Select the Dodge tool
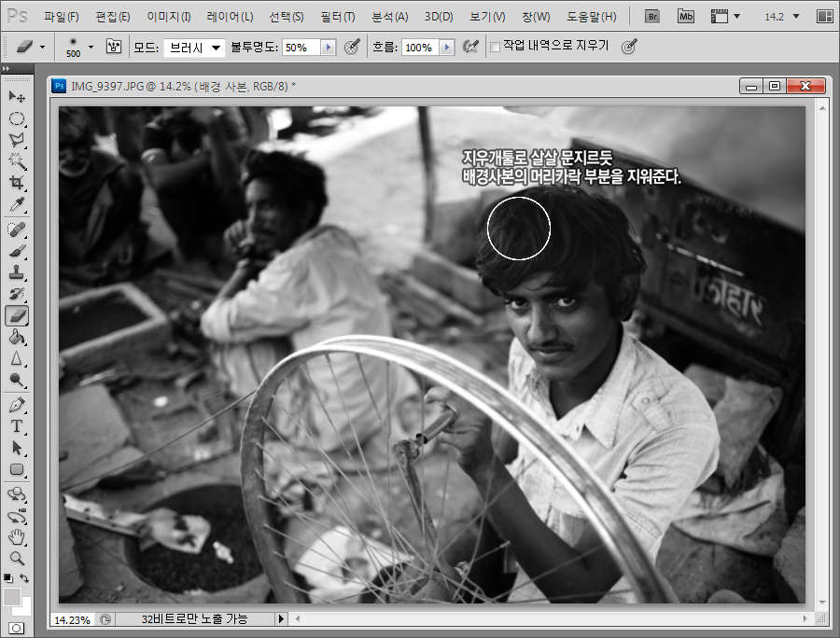 point(17,380)
